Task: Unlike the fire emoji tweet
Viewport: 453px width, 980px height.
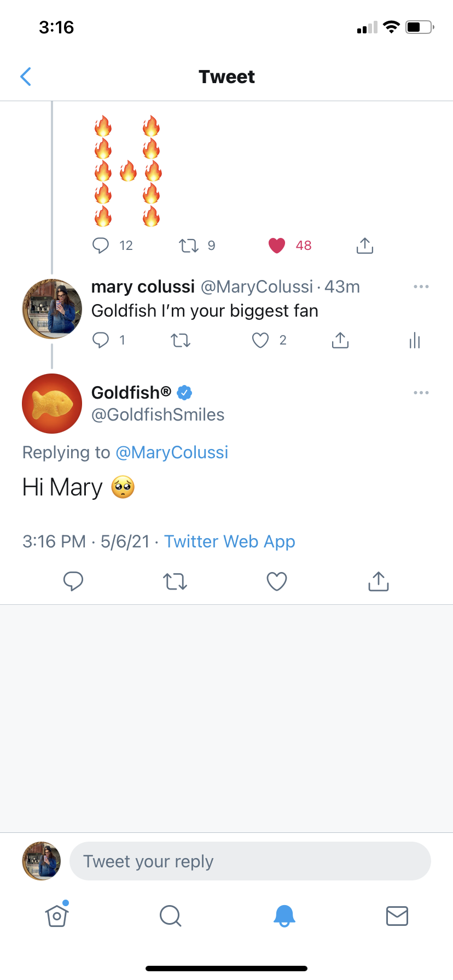Action: tap(277, 246)
